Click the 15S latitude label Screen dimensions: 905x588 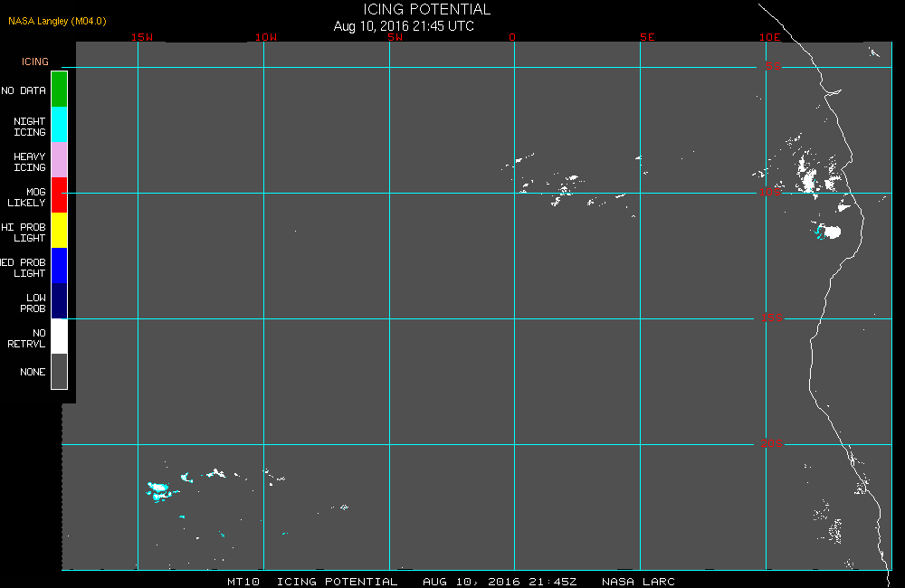point(771,318)
